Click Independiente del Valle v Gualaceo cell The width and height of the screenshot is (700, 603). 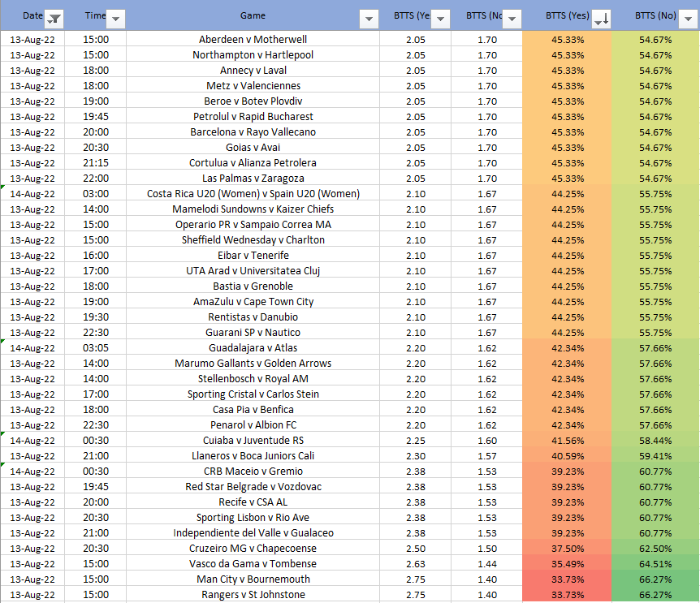[253, 533]
